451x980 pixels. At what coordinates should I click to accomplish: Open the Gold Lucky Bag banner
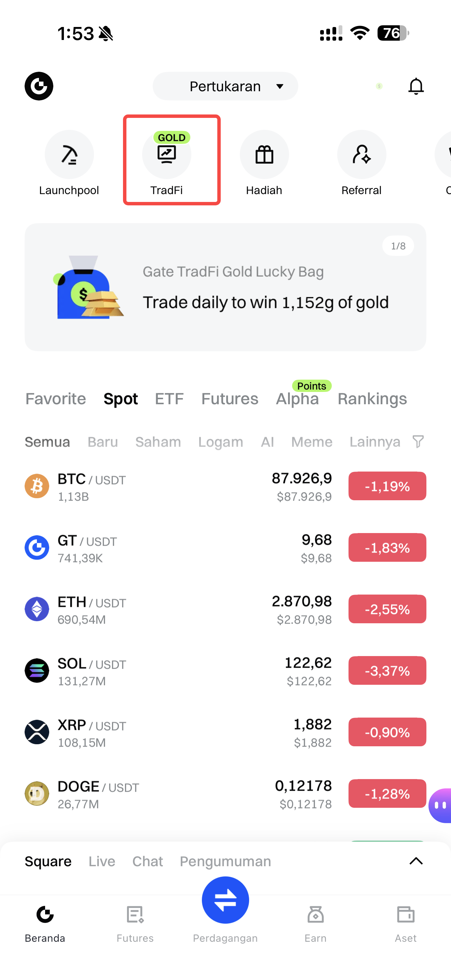pyautogui.click(x=225, y=287)
